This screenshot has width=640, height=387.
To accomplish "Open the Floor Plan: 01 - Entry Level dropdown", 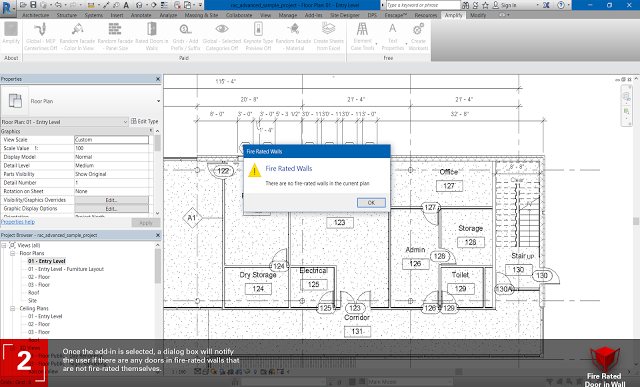I will (x=125, y=122).
